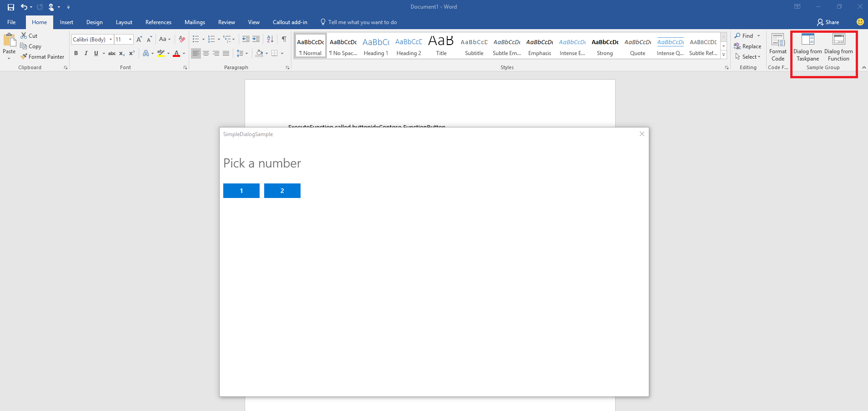868x411 pixels.
Task: Switch to the Mailings ribbon tab
Action: point(195,22)
